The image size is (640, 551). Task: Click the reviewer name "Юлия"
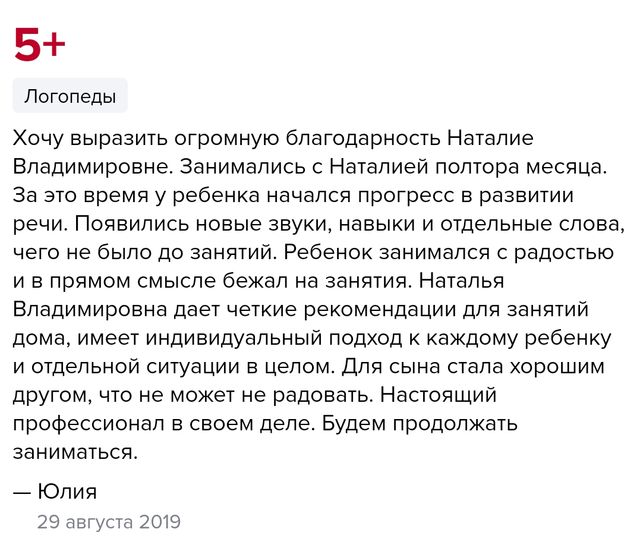[x=67, y=491]
